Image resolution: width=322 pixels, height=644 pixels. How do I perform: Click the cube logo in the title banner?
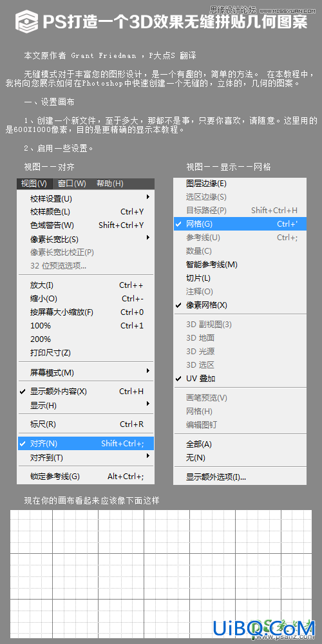(x=28, y=22)
